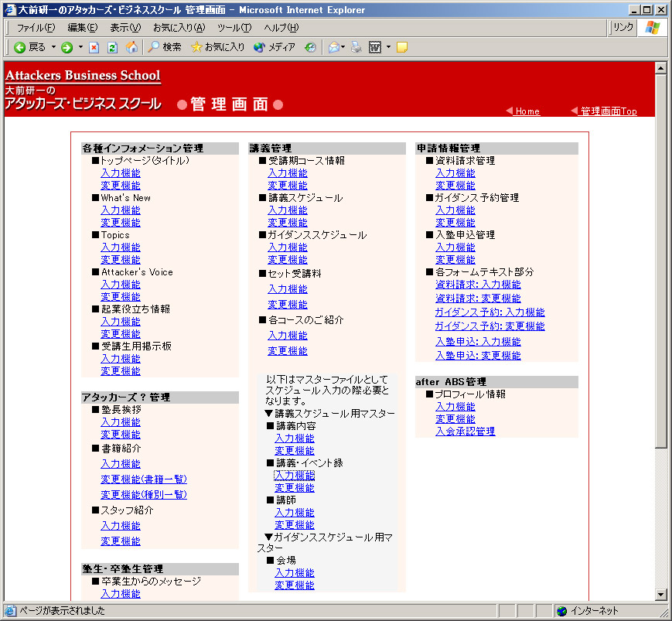672x621 pixels.
Task: Click the インターネット zone globe icon
Action: 561,611
